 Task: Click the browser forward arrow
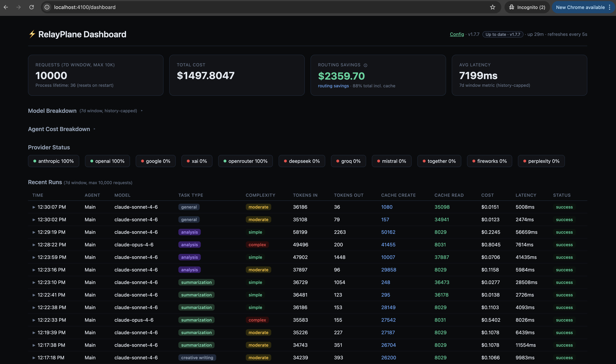click(19, 7)
